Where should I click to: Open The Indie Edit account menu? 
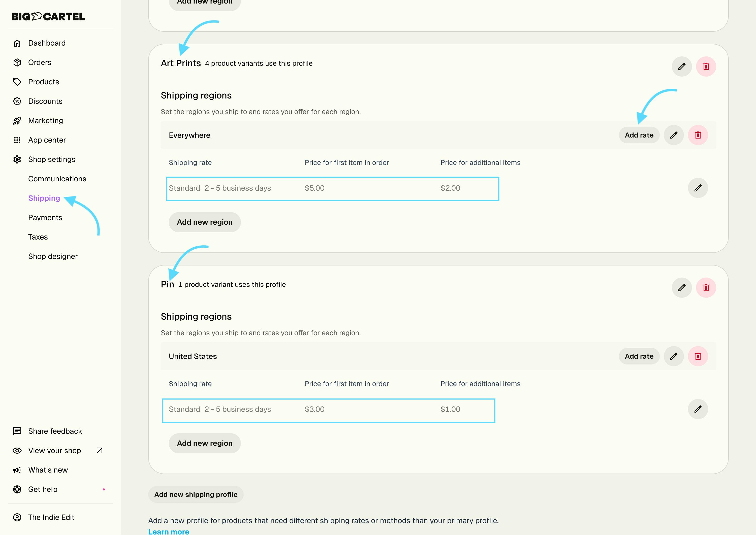51,517
